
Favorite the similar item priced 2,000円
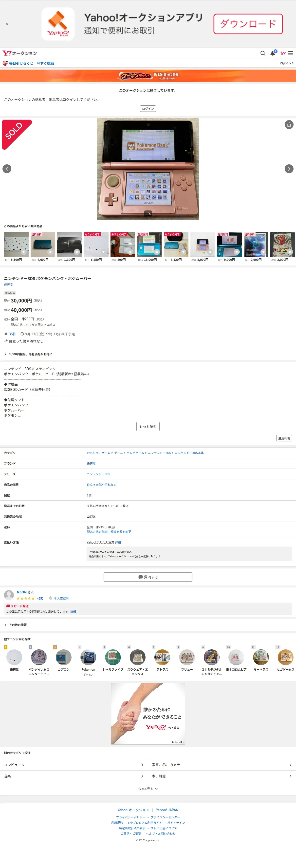[290, 252]
